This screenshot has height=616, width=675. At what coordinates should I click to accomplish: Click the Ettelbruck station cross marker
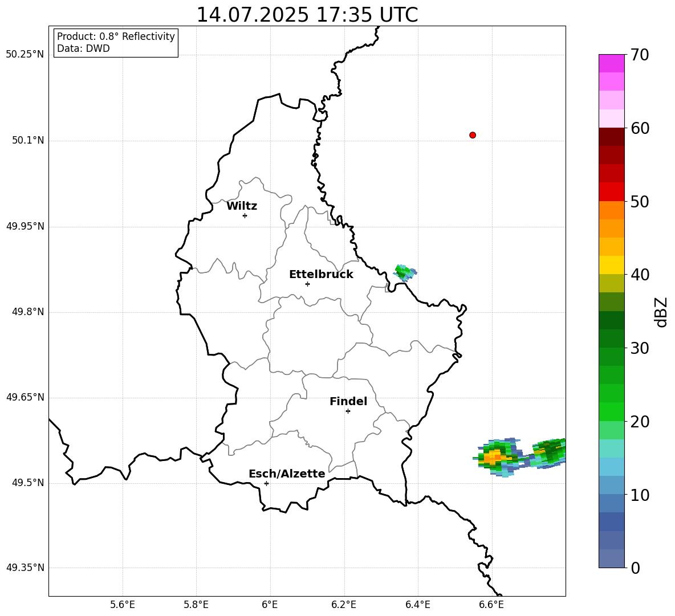pos(307,284)
